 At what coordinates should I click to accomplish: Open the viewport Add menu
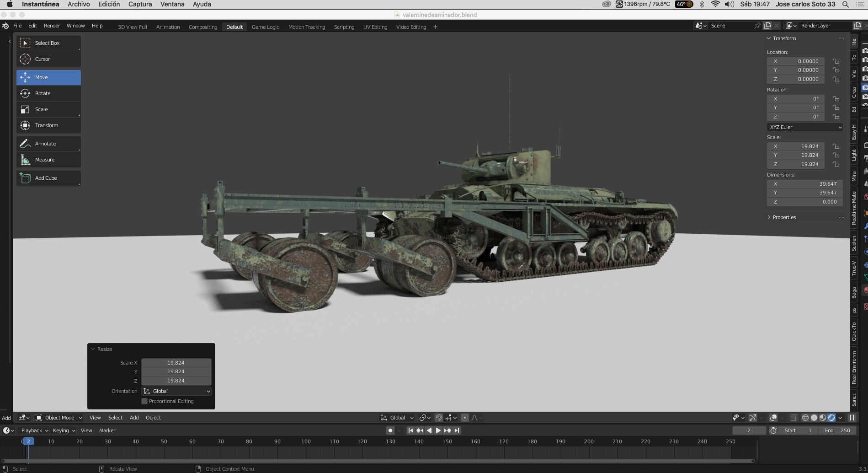coord(134,418)
